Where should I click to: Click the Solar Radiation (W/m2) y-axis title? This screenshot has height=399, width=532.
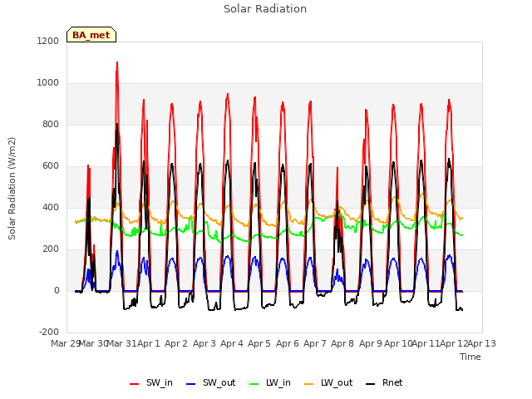[x=12, y=189]
